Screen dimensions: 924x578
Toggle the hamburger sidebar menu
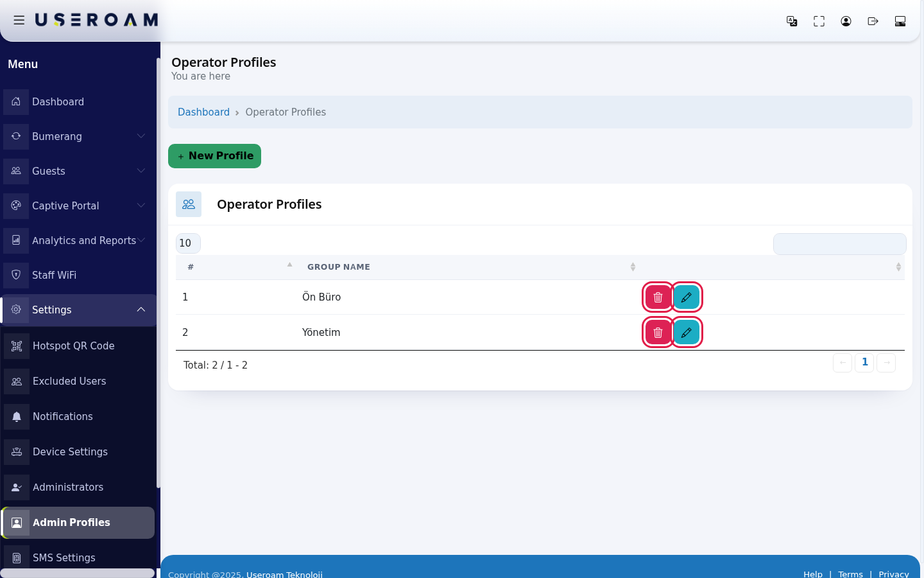[19, 21]
